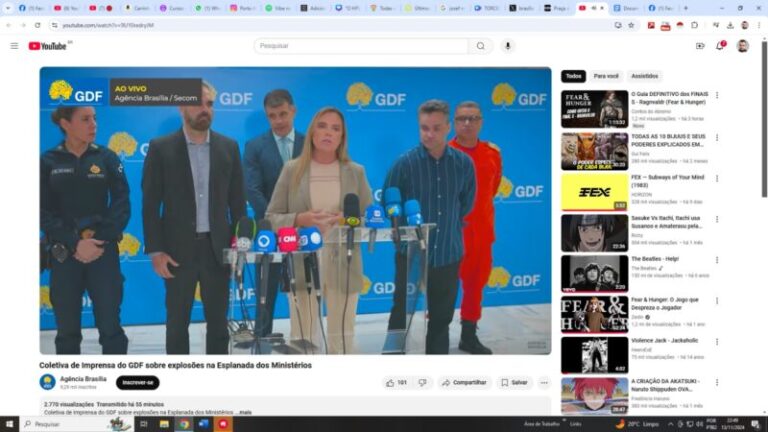
Task: Expand the description with '...mais'
Action: 245,412
